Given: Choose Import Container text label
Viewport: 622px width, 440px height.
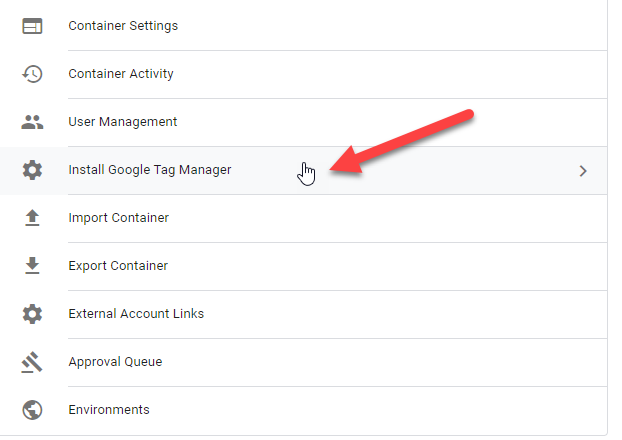Looking at the screenshot, I should [119, 218].
